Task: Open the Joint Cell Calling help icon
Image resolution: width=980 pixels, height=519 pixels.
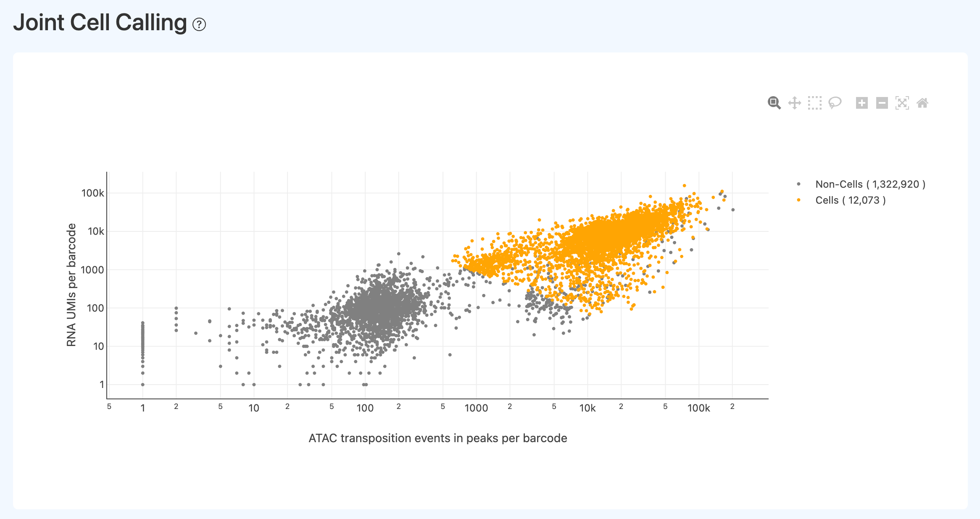Action: [x=199, y=25]
